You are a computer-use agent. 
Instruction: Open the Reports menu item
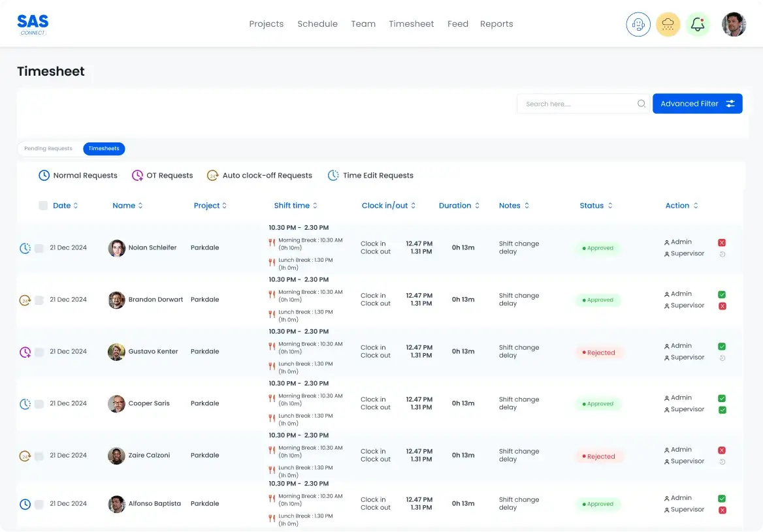tap(496, 23)
